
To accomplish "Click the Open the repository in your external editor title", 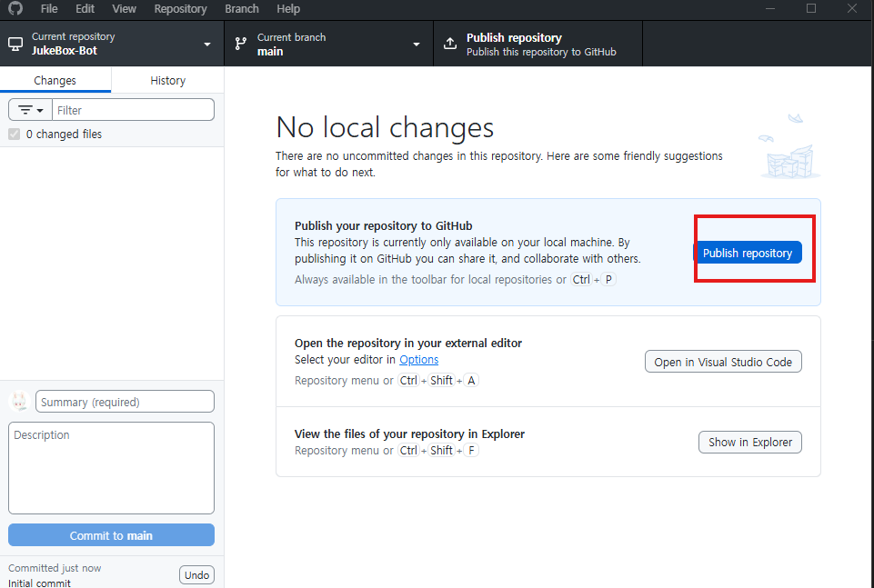I will point(408,343).
